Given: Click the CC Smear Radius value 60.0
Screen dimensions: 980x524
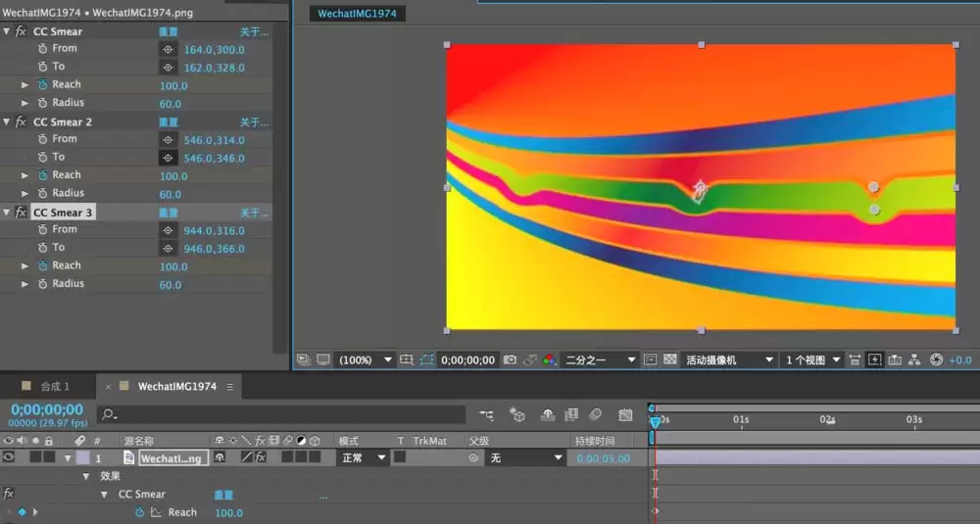Looking at the screenshot, I should tap(170, 104).
